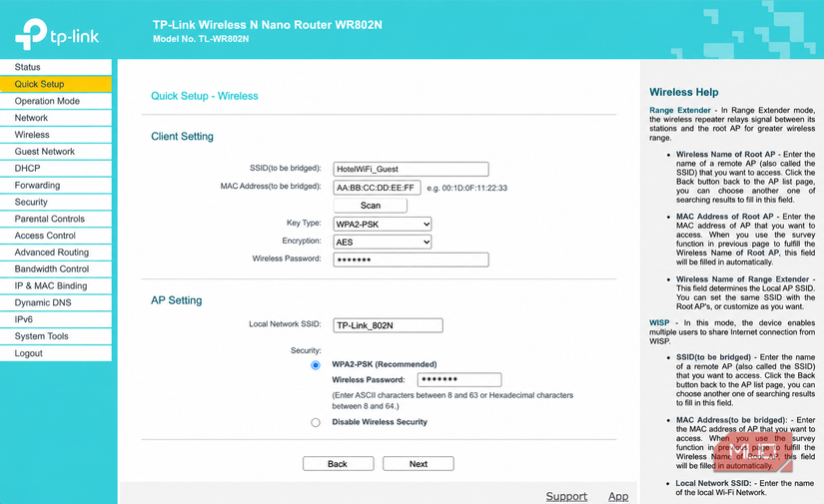The image size is (824, 504).
Task: Open the App link in footer
Action: [x=618, y=496]
